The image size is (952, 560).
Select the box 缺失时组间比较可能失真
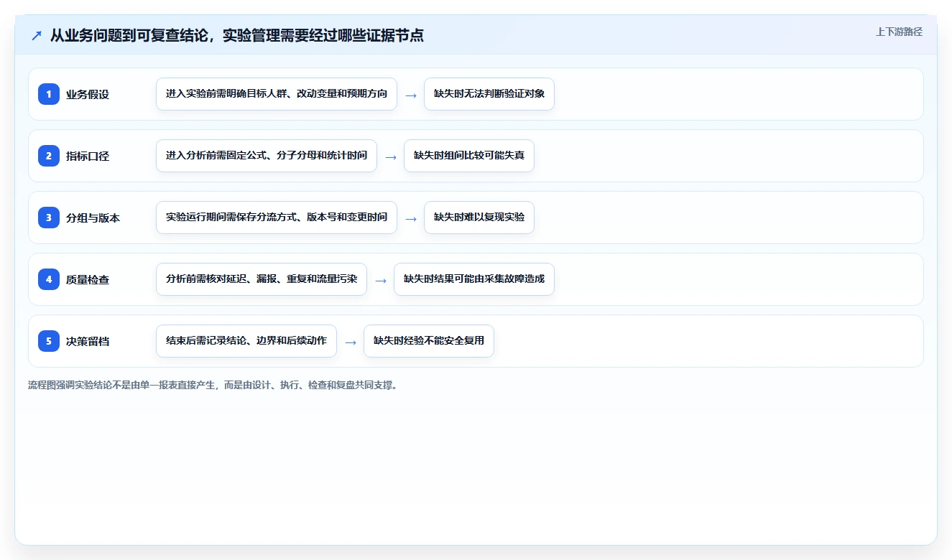(x=469, y=156)
